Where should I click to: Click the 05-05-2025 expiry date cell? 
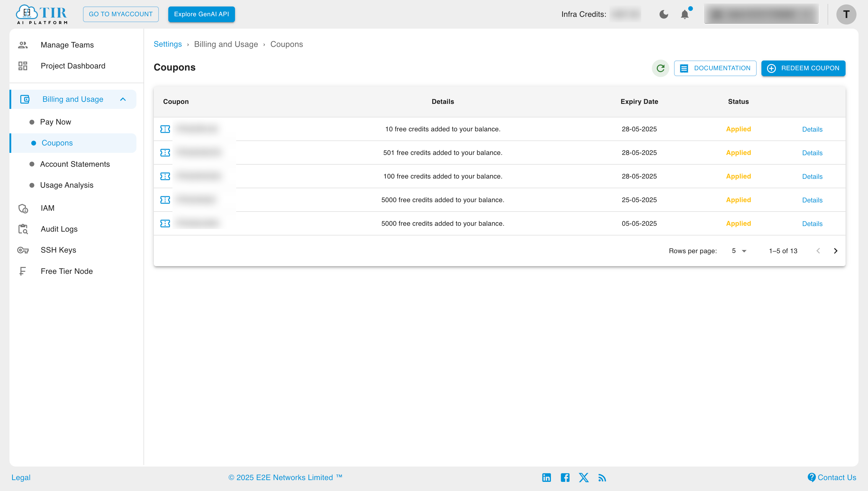click(x=639, y=224)
